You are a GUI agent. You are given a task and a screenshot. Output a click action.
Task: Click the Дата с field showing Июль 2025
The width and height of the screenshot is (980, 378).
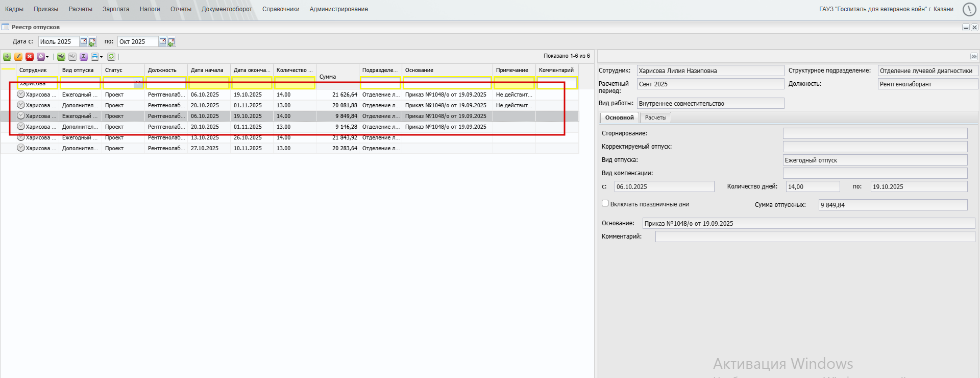pyautogui.click(x=59, y=42)
